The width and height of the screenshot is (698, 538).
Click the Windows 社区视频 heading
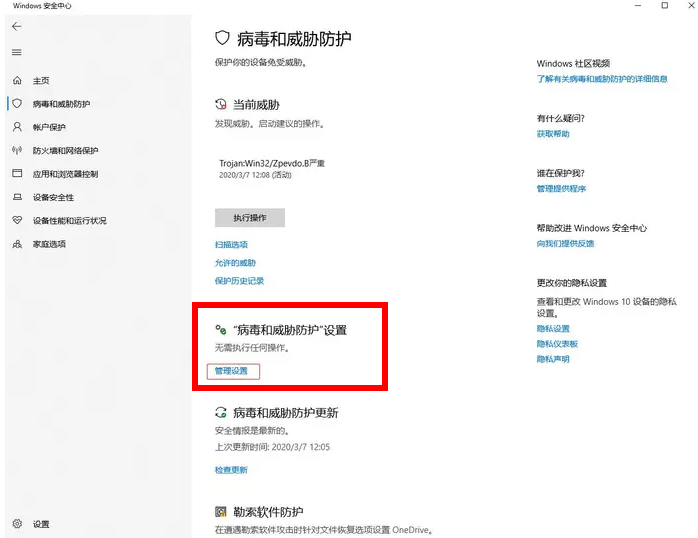coord(573,63)
